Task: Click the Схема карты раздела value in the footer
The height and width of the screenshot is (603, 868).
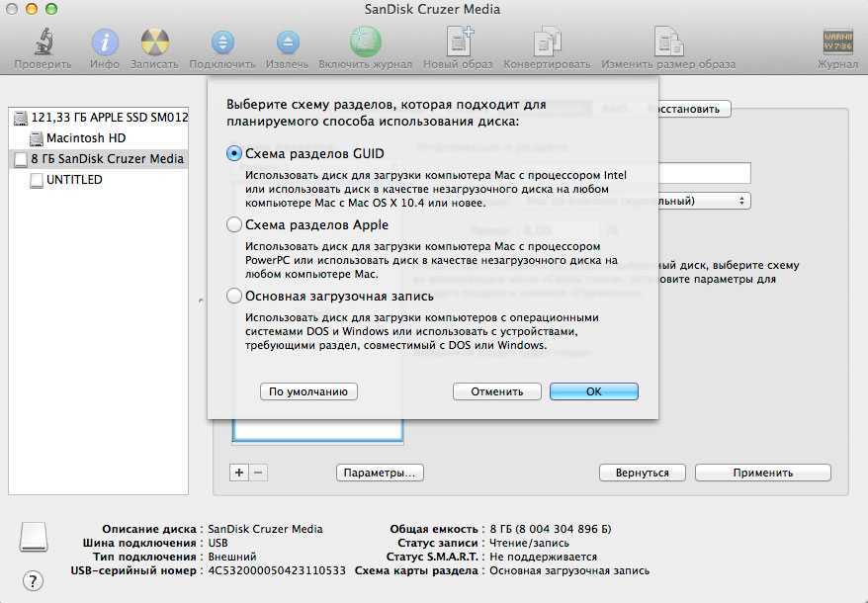Action: (569, 570)
